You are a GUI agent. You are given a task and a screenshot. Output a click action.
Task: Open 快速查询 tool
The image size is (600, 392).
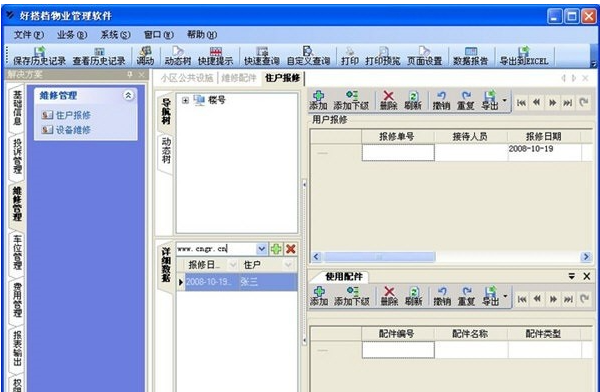click(x=262, y=56)
